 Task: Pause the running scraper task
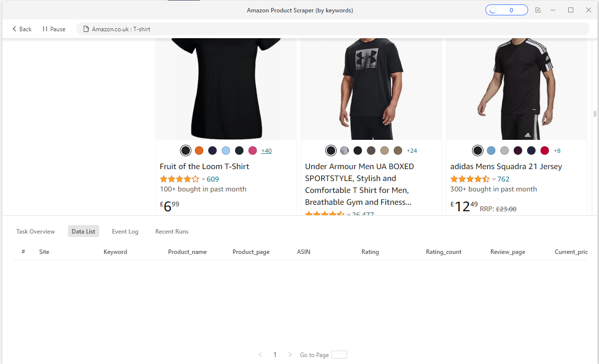coord(54,29)
